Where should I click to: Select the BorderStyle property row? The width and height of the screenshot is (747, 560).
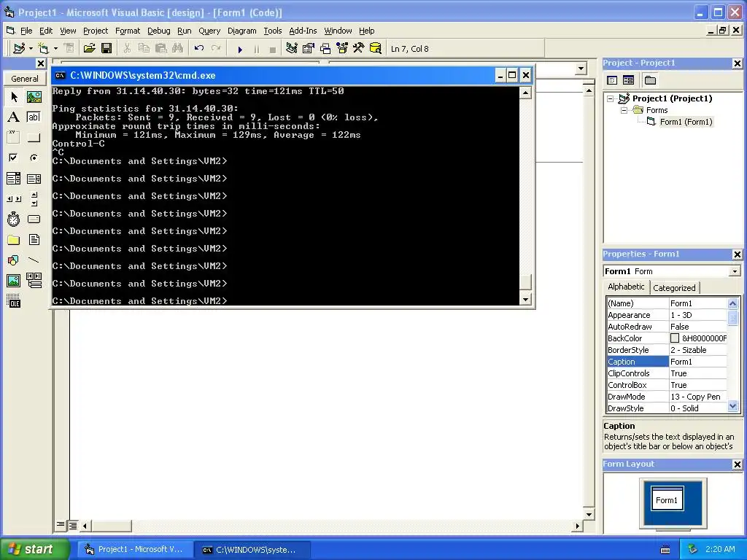pos(667,350)
